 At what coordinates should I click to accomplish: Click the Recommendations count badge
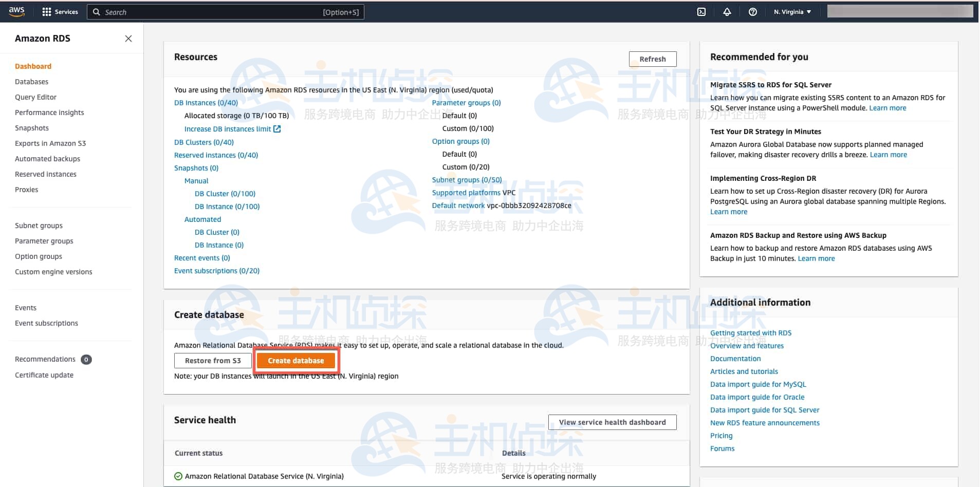click(86, 360)
